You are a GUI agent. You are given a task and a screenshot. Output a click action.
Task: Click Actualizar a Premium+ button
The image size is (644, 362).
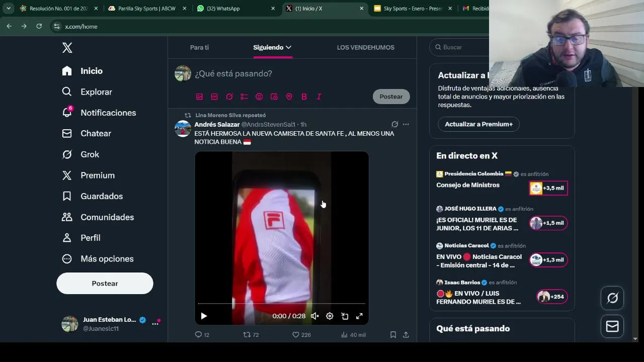(478, 124)
